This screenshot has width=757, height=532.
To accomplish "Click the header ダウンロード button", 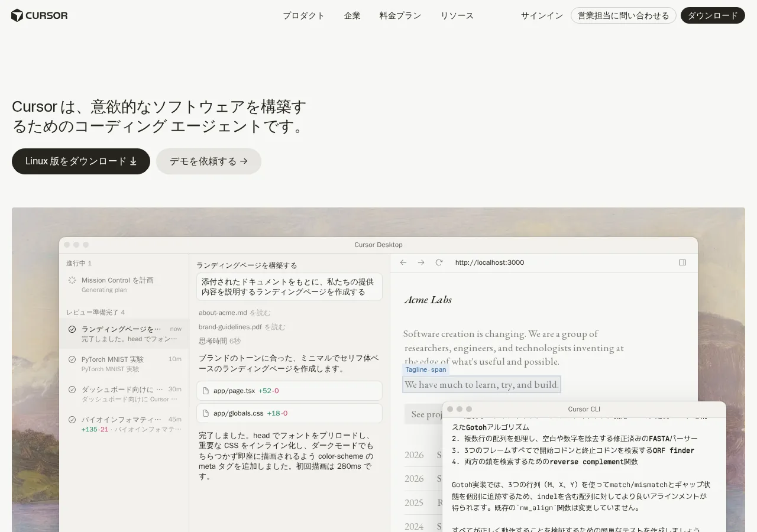I will click(x=713, y=15).
